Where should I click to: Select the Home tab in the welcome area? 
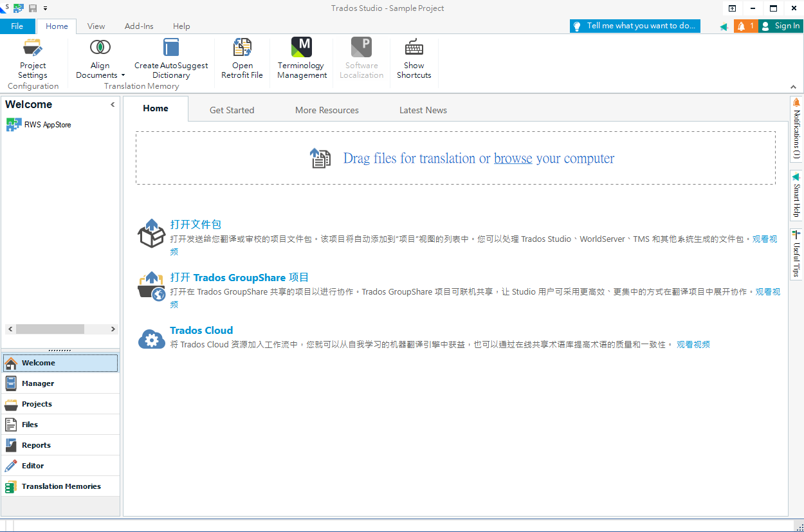click(156, 109)
